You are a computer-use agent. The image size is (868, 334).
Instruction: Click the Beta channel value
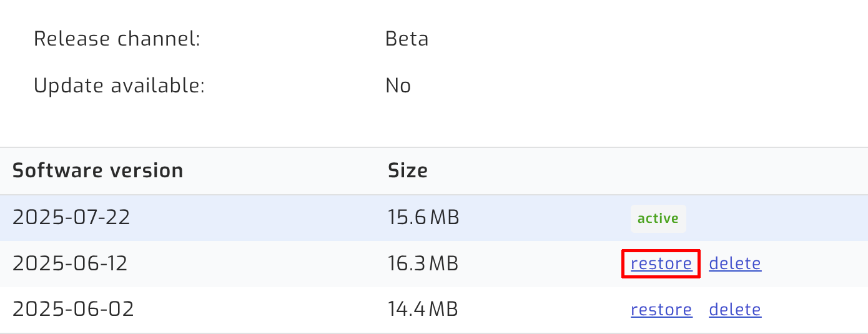point(407,39)
